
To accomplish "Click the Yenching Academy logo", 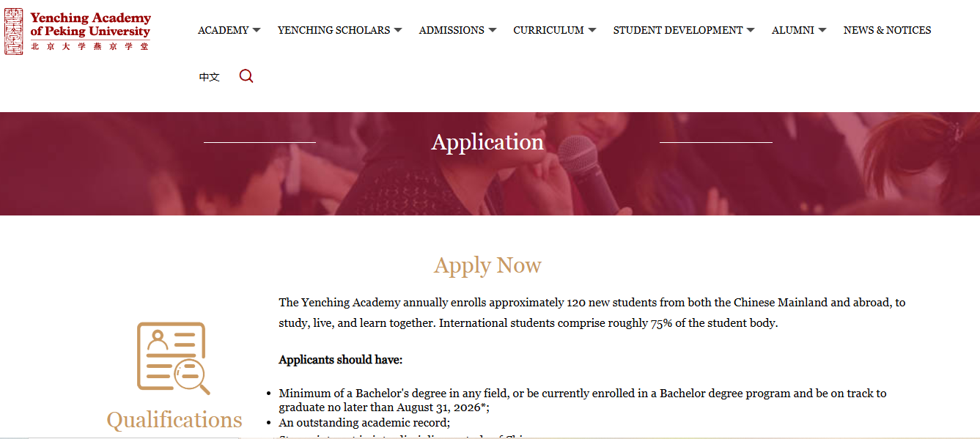I will pyautogui.click(x=78, y=32).
